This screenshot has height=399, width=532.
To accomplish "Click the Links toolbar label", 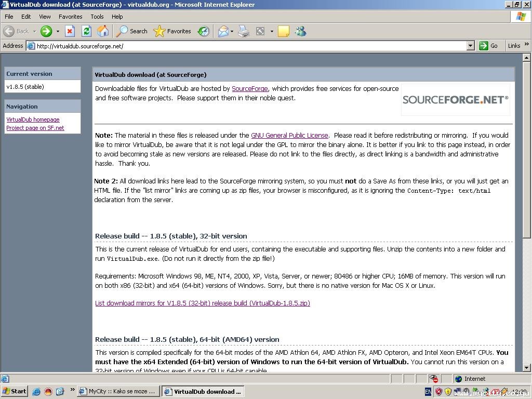I will (x=514, y=46).
